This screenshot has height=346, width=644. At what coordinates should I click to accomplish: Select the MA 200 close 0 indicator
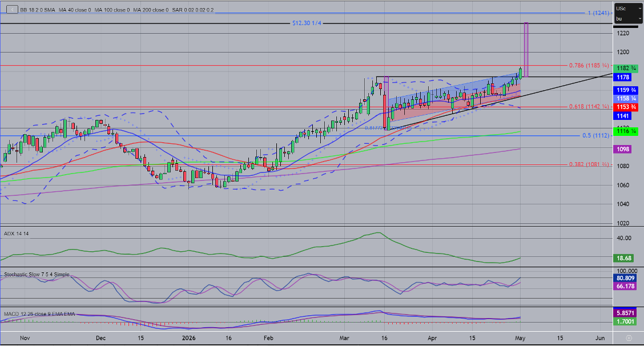[151, 10]
